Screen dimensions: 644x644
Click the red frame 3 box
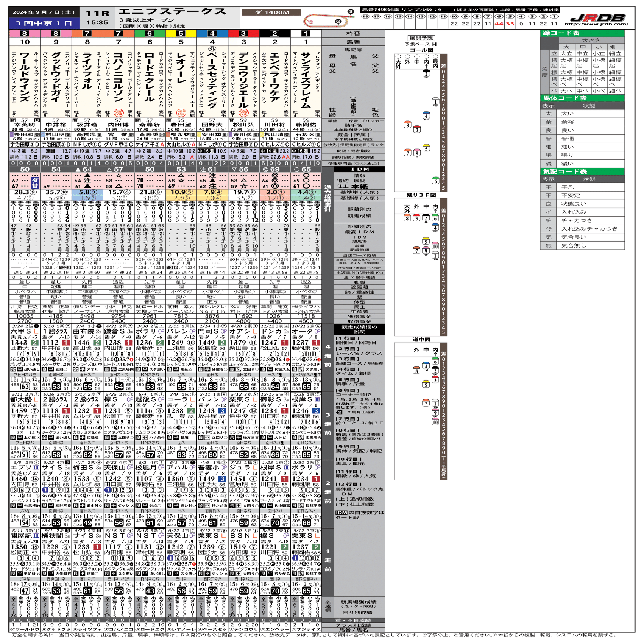pos(243,33)
